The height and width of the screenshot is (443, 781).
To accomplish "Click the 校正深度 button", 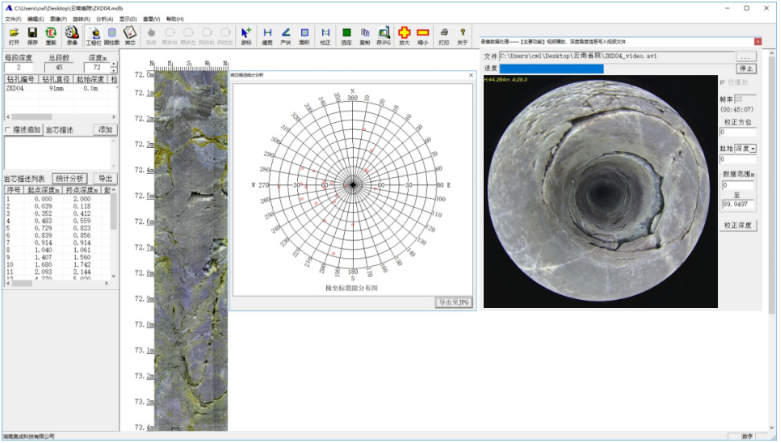I will (738, 225).
